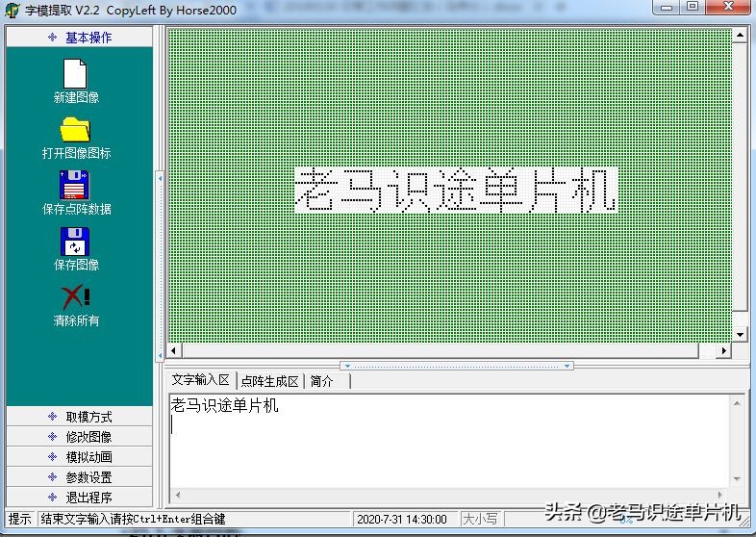This screenshot has height=537, width=756.
Task: Click horizontal splitter right down-arrow
Action: pyautogui.click(x=567, y=366)
